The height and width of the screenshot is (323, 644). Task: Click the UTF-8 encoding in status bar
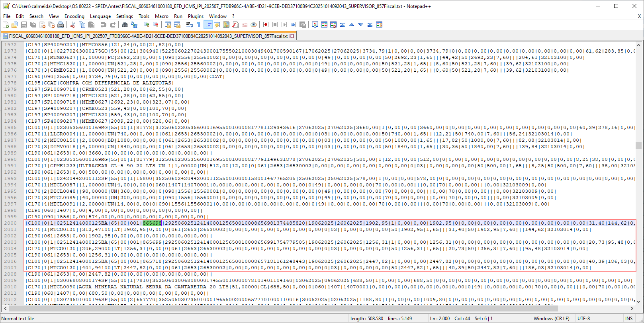tap(583, 319)
